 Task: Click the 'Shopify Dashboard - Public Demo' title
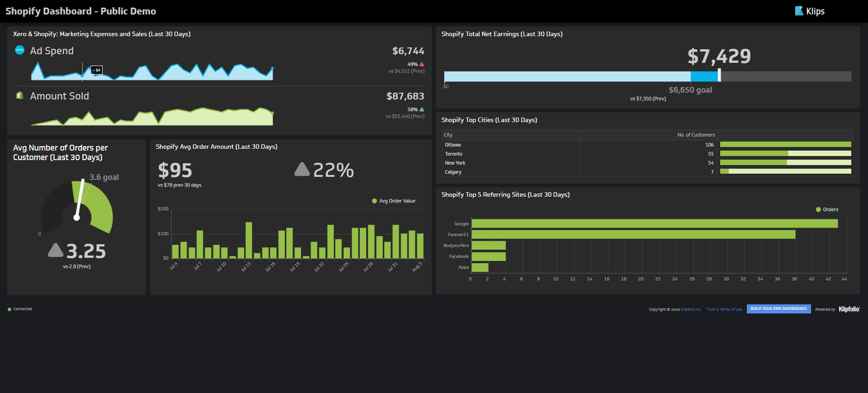81,11
